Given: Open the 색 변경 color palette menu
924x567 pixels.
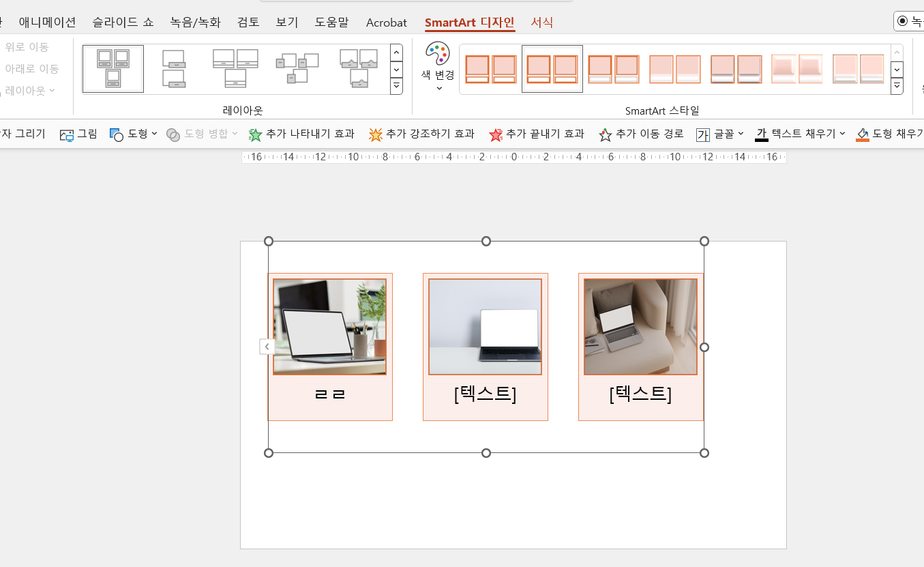Looking at the screenshot, I should click(438, 67).
